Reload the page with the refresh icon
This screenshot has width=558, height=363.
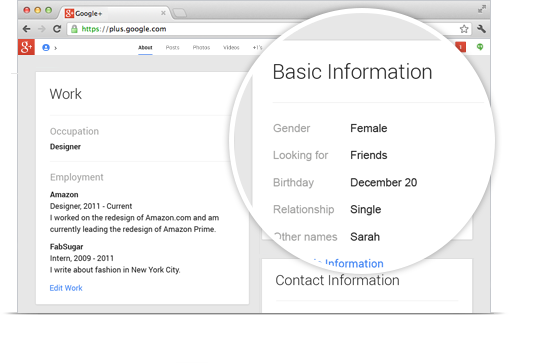point(57,29)
